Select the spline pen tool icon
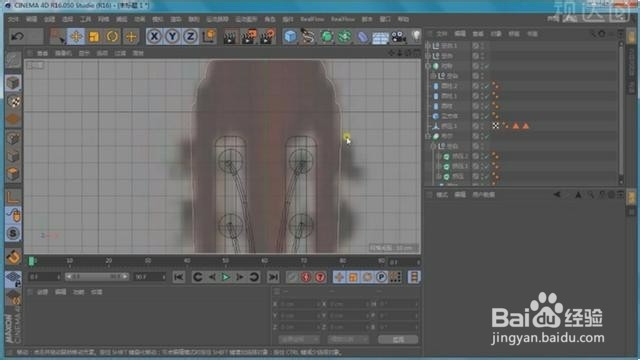The width and height of the screenshot is (640, 360). (308, 37)
